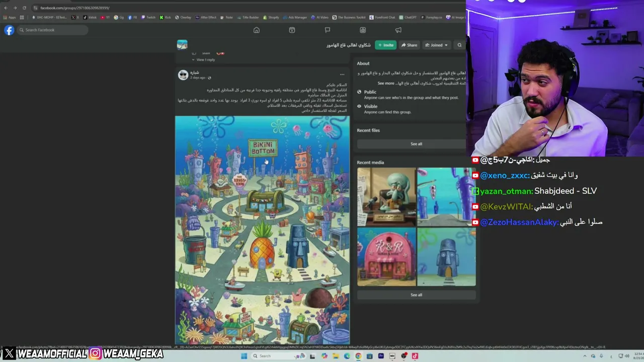Open the Forefront Chat bookmark
Image resolution: width=644 pixels, height=362 pixels.
[383, 18]
